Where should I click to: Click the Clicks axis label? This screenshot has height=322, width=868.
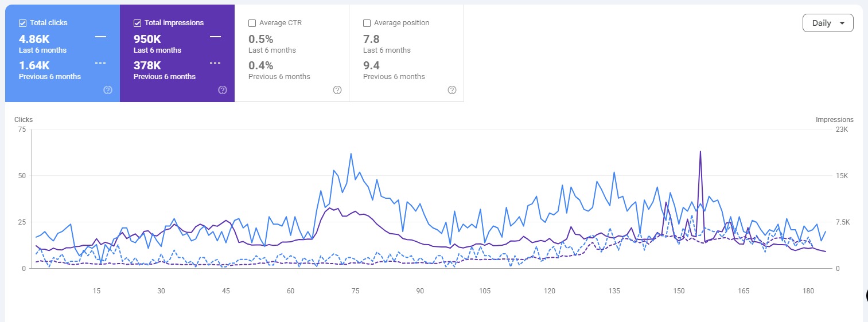pyautogui.click(x=24, y=120)
